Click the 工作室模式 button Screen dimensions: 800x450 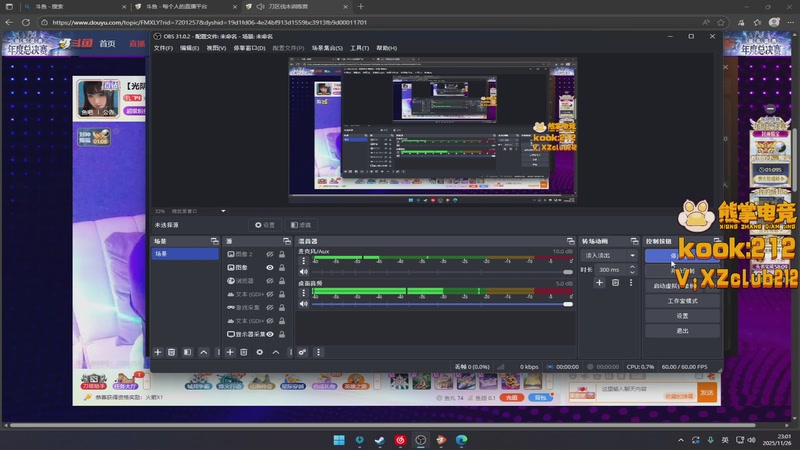[682, 300]
